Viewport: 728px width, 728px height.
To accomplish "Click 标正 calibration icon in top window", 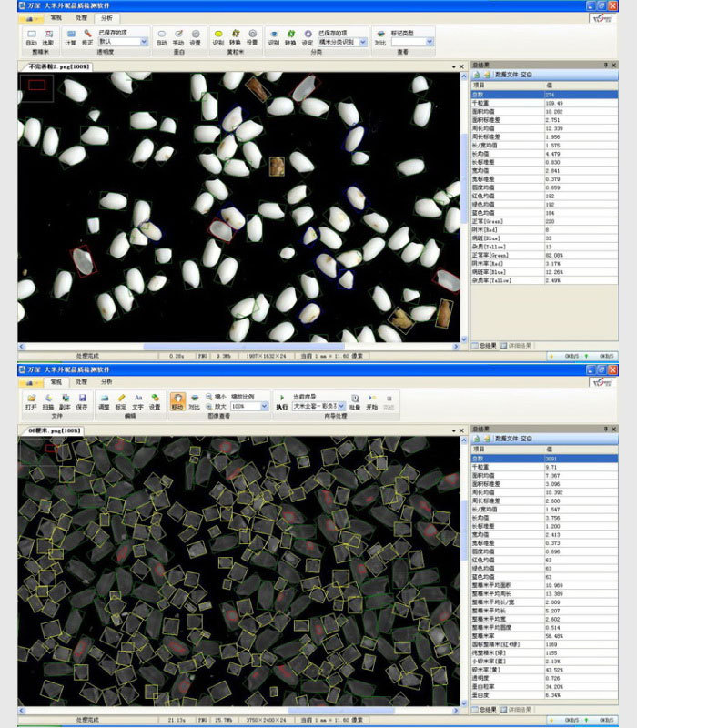I will (x=87, y=37).
